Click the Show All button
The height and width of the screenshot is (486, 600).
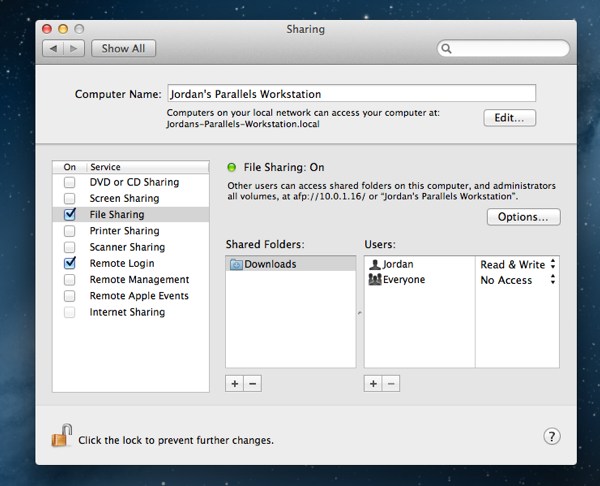tap(123, 48)
